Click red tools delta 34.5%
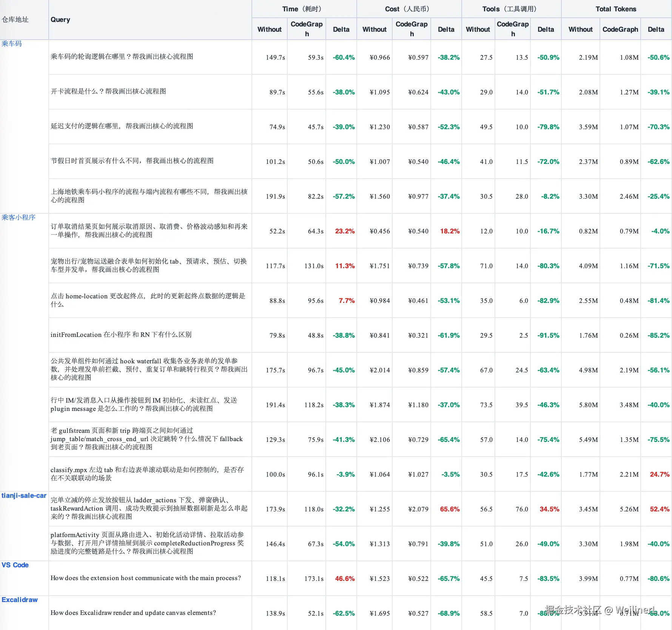672x630 pixels. [549, 509]
